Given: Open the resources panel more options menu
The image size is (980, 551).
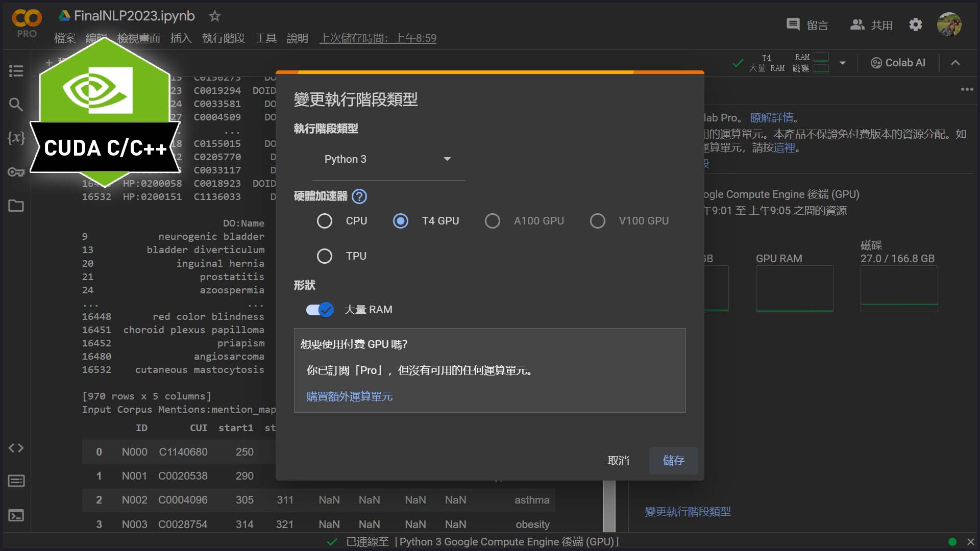Looking at the screenshot, I should [x=967, y=89].
